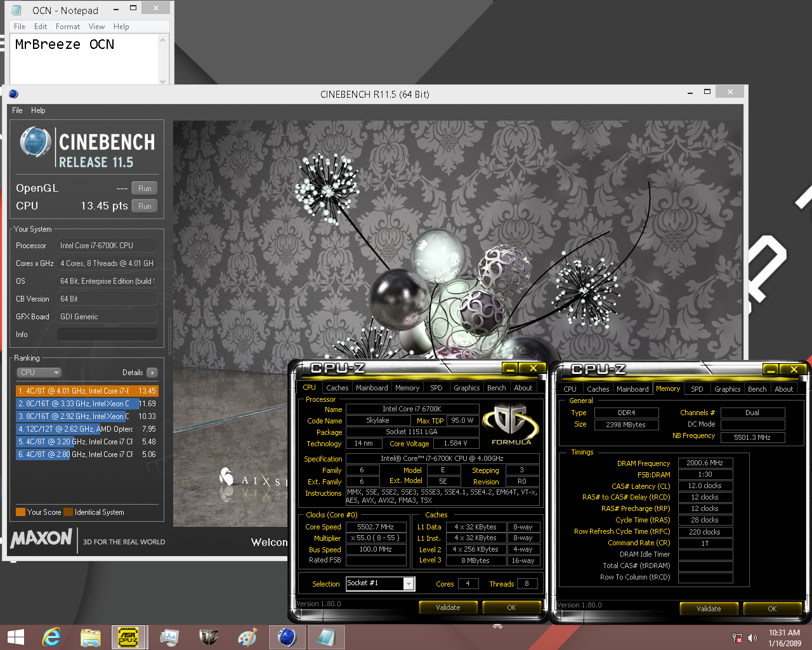Minimize the right CPU-Z Memory window
The height and width of the screenshot is (650, 812).
point(771,369)
